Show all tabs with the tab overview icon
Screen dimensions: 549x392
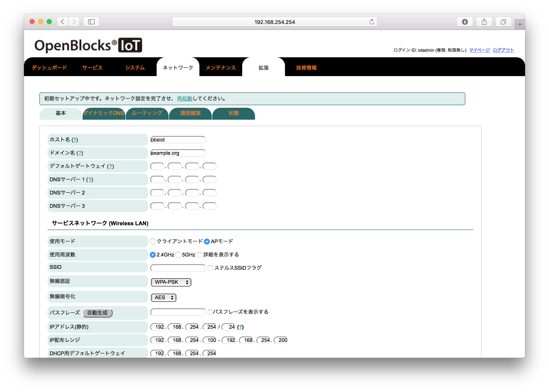pos(503,22)
